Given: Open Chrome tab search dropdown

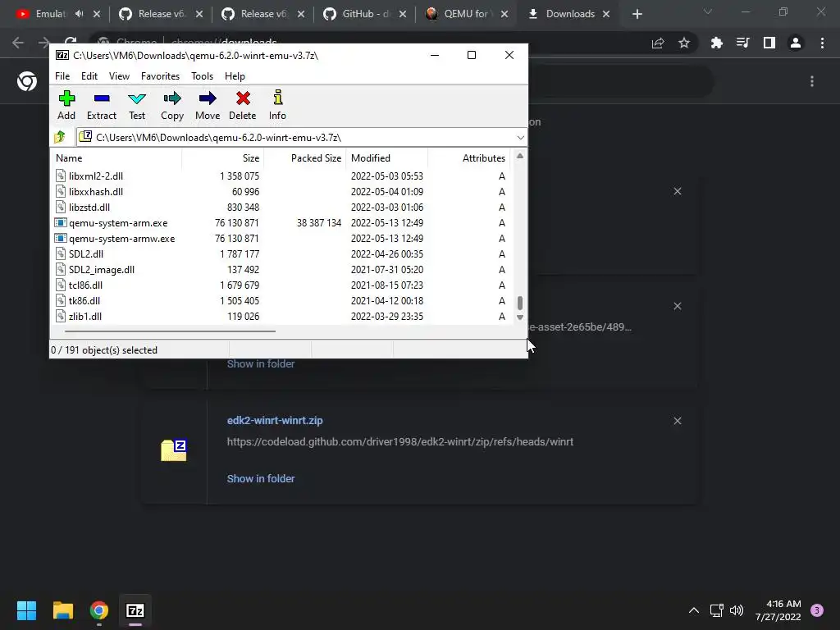Looking at the screenshot, I should 708,11.
